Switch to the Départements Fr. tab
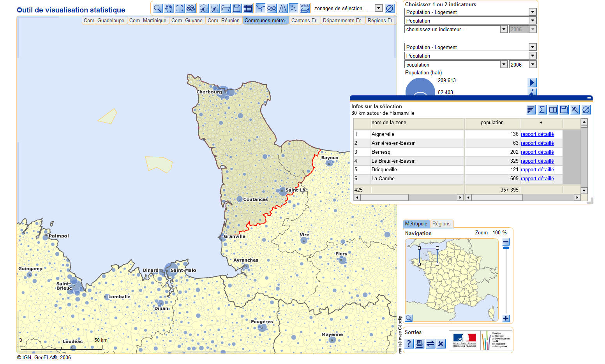605x364 pixels. 342,21
